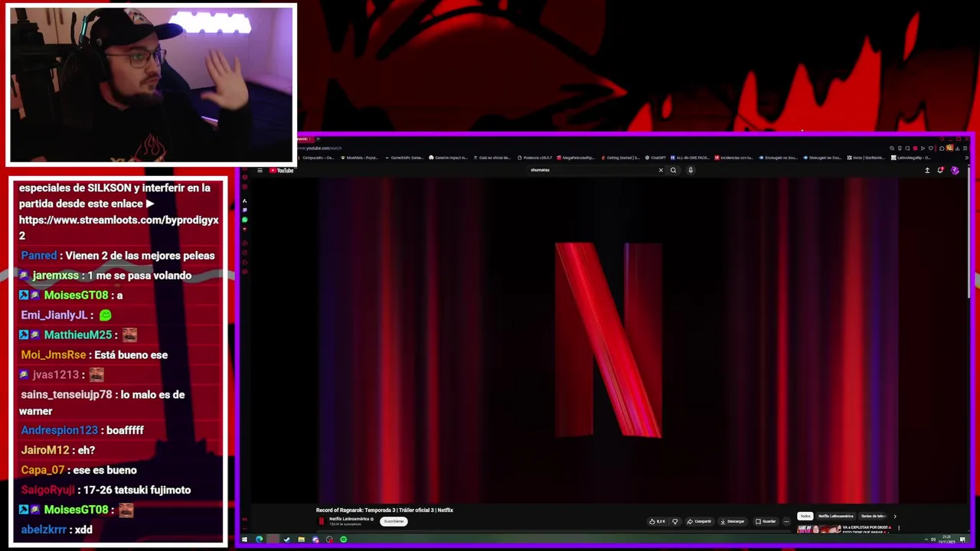This screenshot has width=980, height=551.
Task: Open the Aria icon in browser sidebar
Action: click(245, 201)
